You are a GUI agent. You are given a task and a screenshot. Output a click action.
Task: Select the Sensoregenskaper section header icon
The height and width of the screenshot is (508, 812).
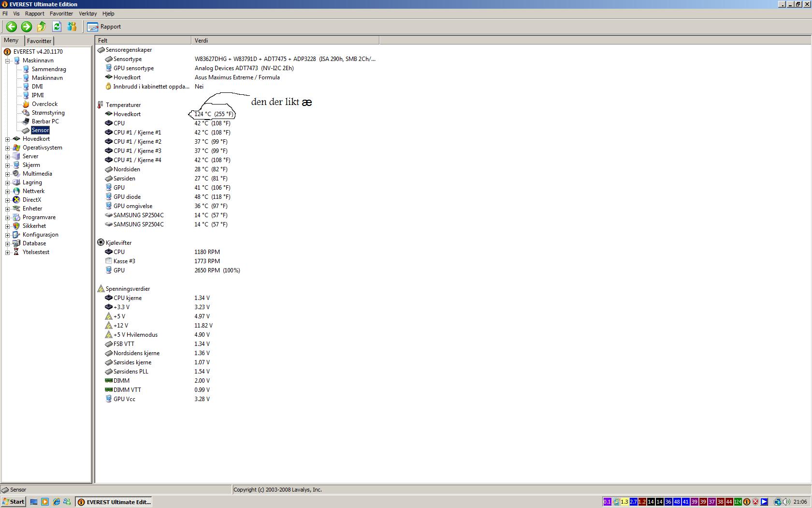[101, 50]
